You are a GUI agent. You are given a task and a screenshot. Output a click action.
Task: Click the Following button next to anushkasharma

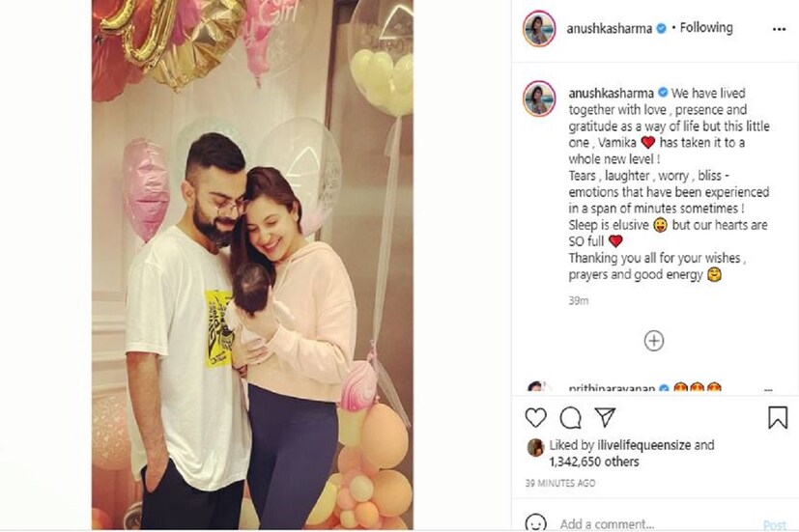point(706,27)
